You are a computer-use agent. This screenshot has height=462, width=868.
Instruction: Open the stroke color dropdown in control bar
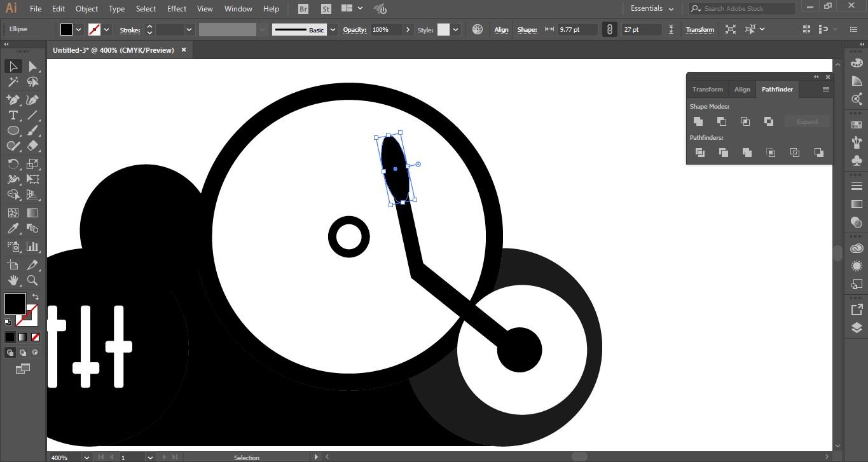(x=107, y=30)
